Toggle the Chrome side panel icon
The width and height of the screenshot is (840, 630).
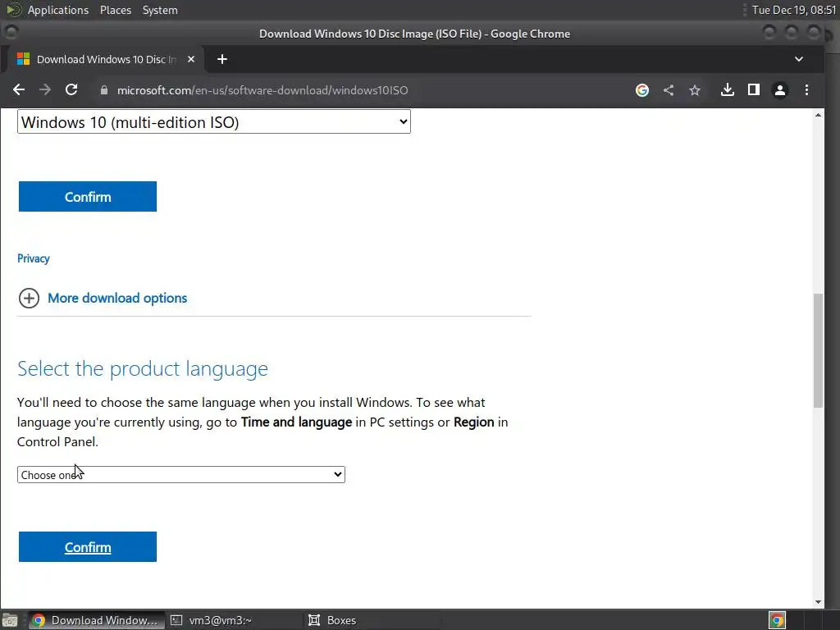click(x=754, y=90)
